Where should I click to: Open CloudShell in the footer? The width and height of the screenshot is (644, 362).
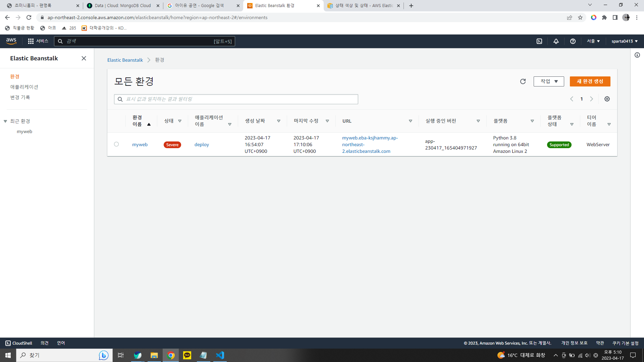coord(19,343)
